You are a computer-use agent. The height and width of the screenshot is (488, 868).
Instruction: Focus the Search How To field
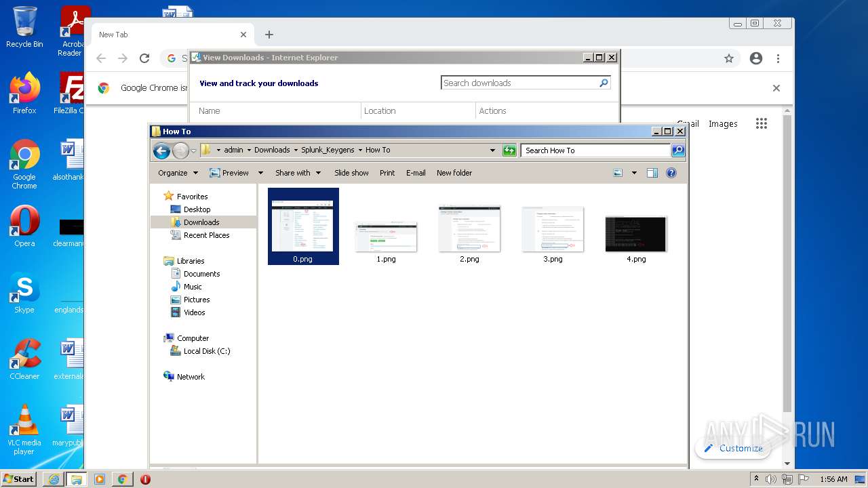[x=596, y=150]
